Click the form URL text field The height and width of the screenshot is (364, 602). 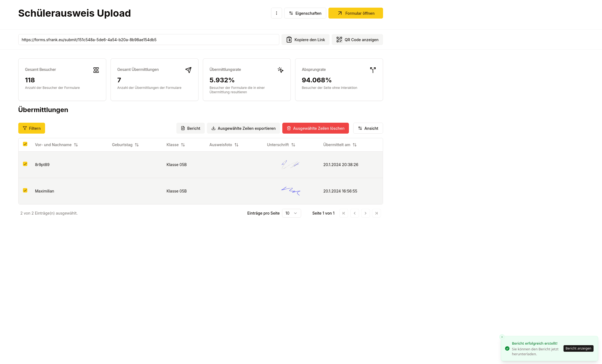pyautogui.click(x=149, y=40)
